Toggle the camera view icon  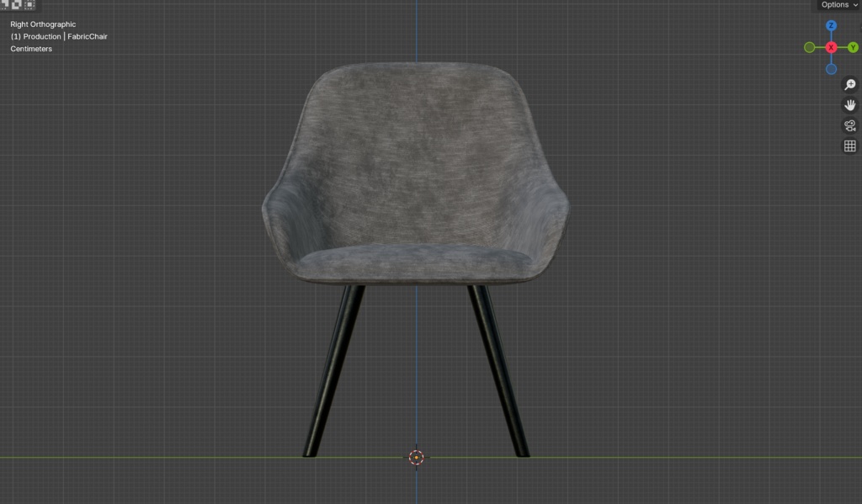coord(850,125)
